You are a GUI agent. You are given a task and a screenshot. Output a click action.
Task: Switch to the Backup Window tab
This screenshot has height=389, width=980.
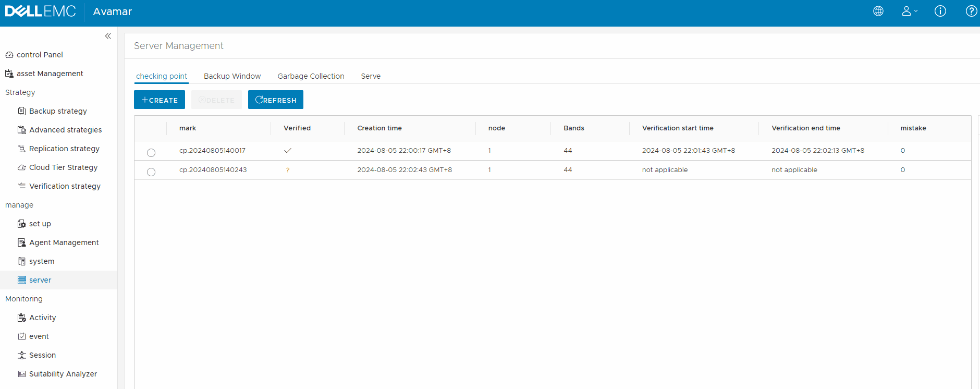tap(232, 76)
